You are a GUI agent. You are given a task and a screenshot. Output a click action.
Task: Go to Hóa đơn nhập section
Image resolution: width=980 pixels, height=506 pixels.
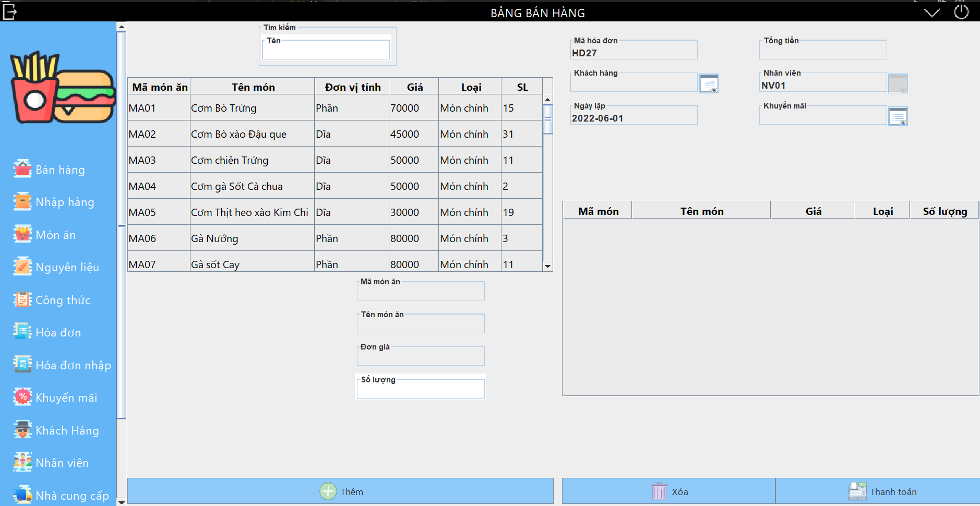point(63,365)
